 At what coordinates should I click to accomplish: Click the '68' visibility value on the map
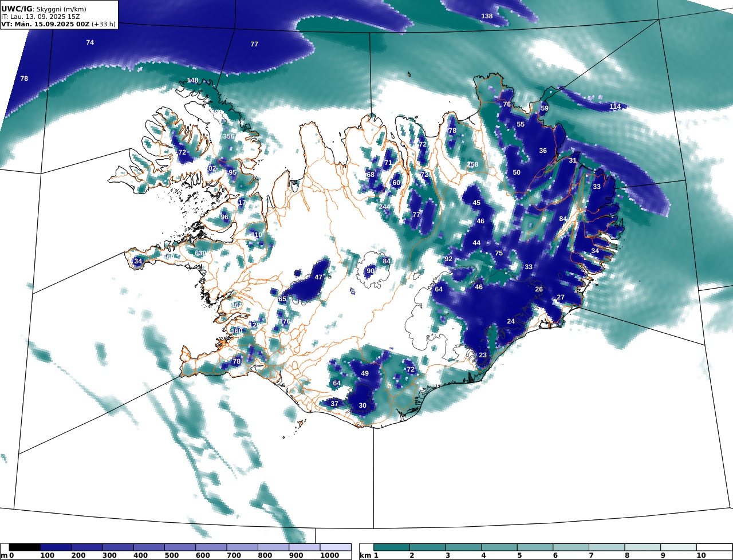370,175
